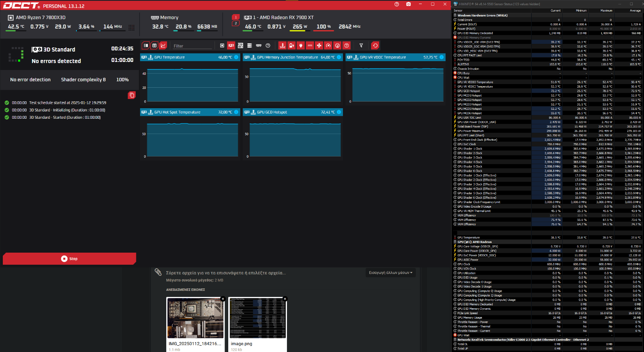Toggle unknown sensor type red question filter
Image resolution: width=644 pixels, height=352 pixels.
[x=347, y=45]
